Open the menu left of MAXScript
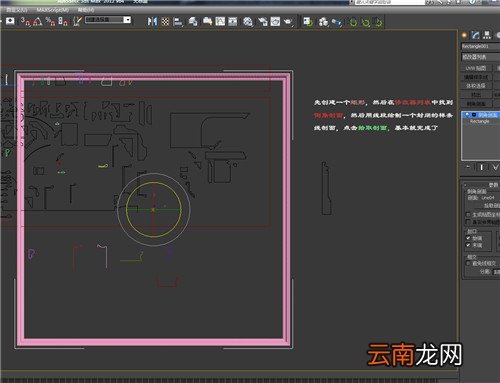Viewport: 500px width, 383px height. (17, 10)
